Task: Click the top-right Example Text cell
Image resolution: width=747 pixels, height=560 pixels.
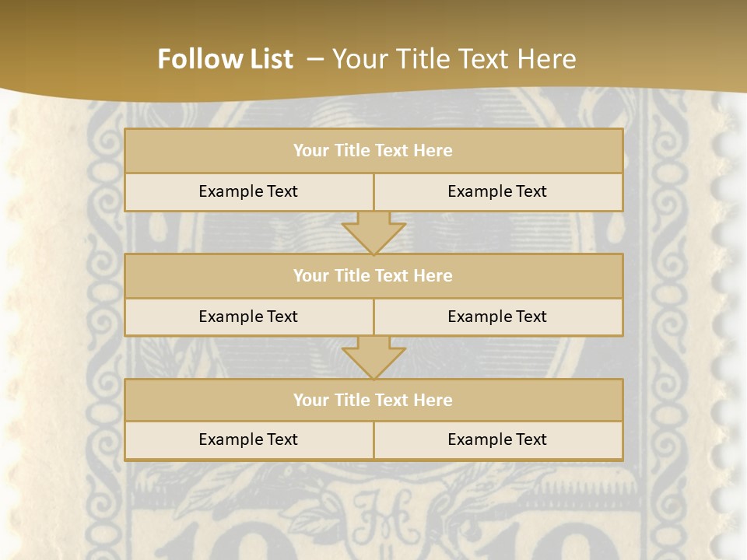Action: tap(498, 191)
